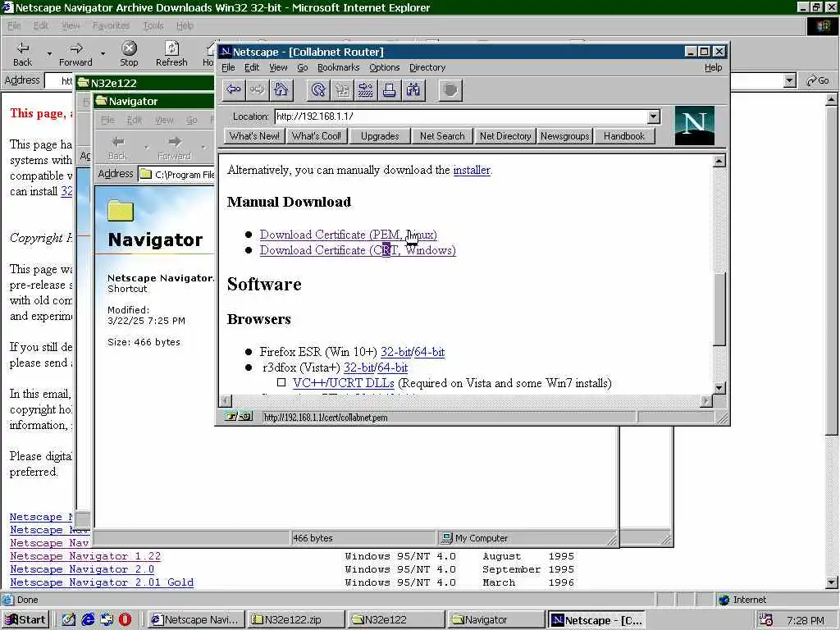
Task: Click the Handbook button
Action: 624,136
